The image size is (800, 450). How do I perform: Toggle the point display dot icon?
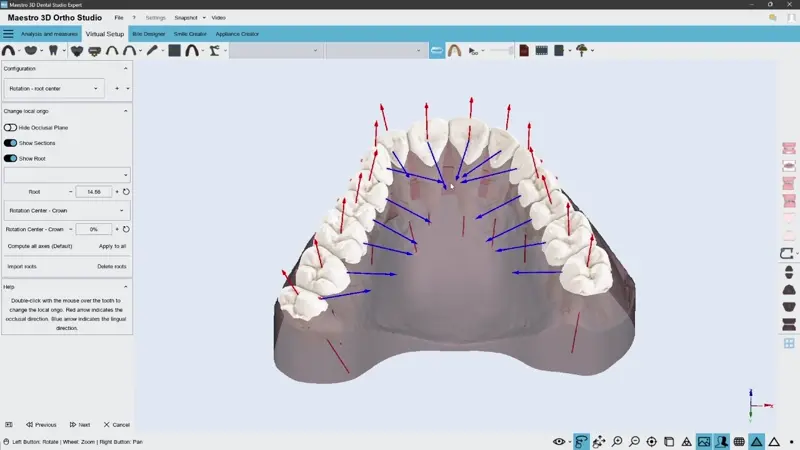[791, 442]
